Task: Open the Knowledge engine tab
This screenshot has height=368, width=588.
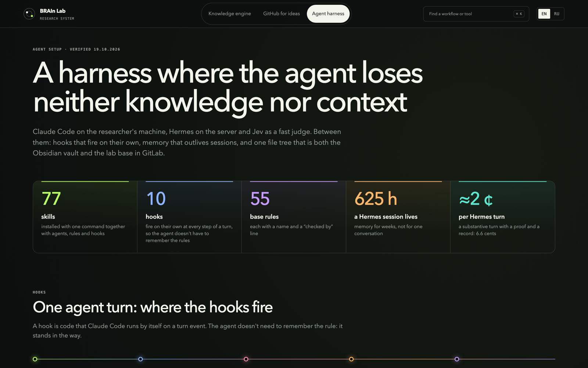Action: pyautogui.click(x=230, y=14)
